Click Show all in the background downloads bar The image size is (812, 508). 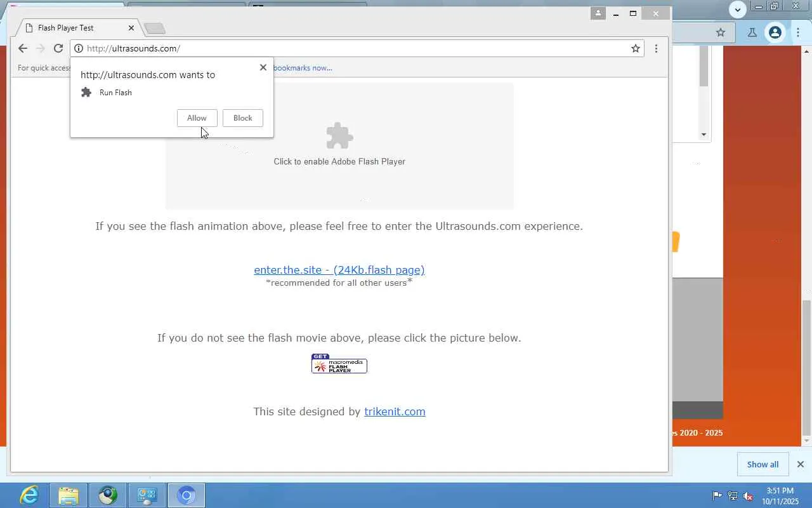(x=763, y=464)
